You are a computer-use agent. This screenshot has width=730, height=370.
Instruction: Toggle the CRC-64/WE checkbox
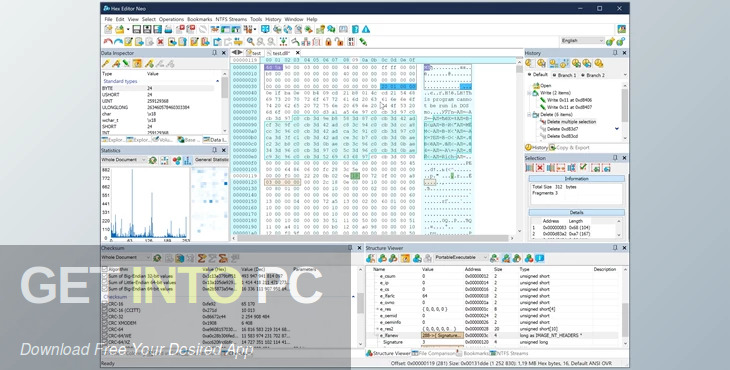[105, 336]
